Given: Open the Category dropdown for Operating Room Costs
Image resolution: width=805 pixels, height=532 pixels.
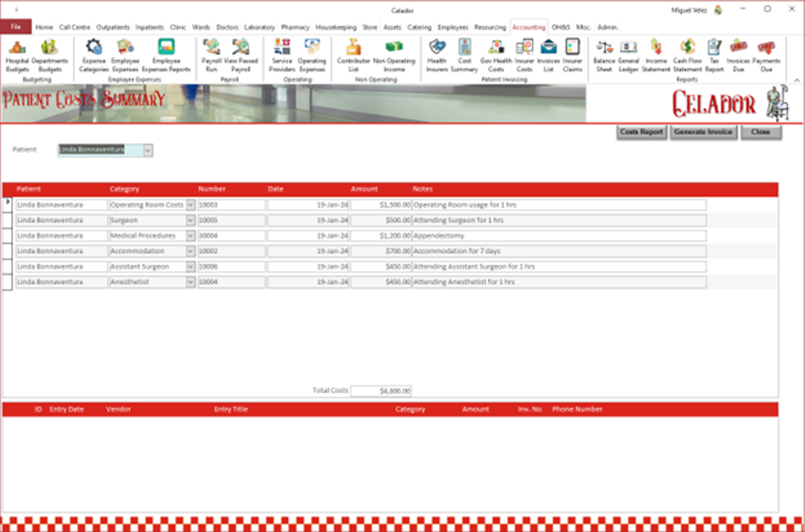Looking at the screenshot, I should (191, 204).
